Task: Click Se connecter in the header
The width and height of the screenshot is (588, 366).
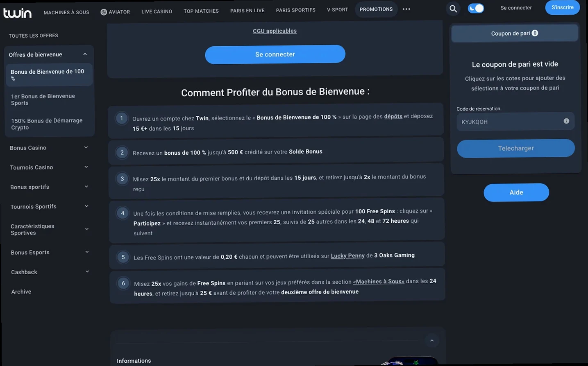Action: point(516,8)
